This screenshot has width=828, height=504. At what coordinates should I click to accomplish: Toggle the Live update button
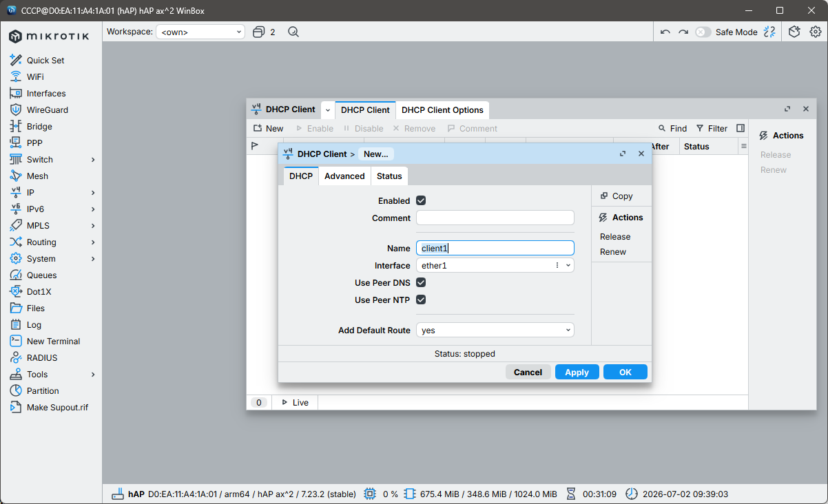click(295, 402)
